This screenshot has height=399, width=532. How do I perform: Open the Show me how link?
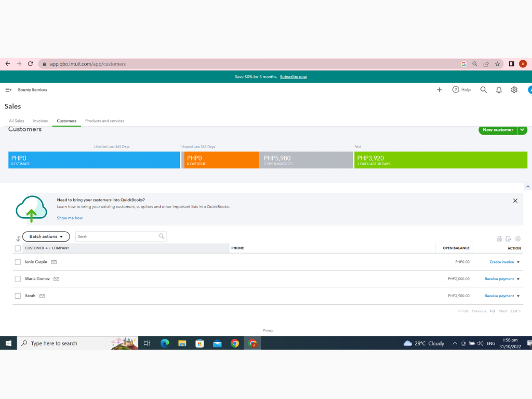pos(70,218)
